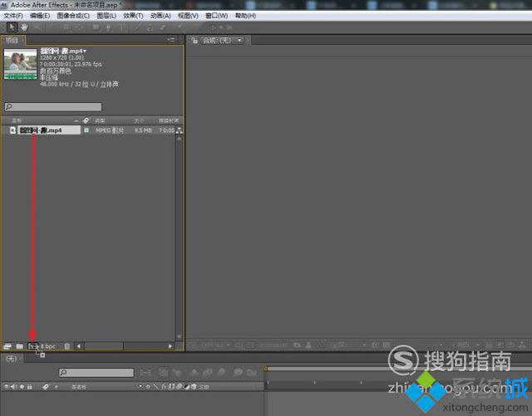
Task: Select the Brush tool
Action: click(137, 27)
